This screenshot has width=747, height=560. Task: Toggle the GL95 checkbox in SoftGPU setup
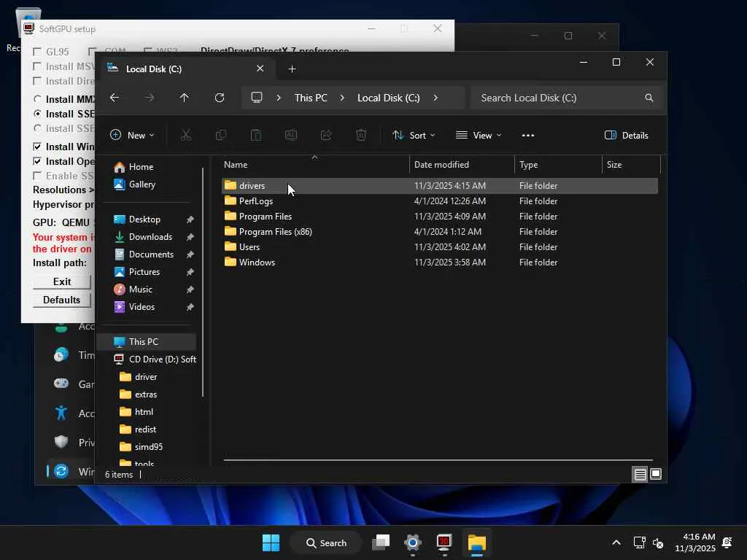[x=37, y=52]
